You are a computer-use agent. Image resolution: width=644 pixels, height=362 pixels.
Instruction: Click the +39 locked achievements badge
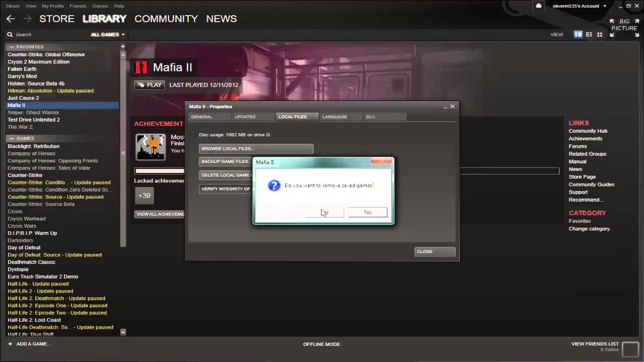(144, 196)
